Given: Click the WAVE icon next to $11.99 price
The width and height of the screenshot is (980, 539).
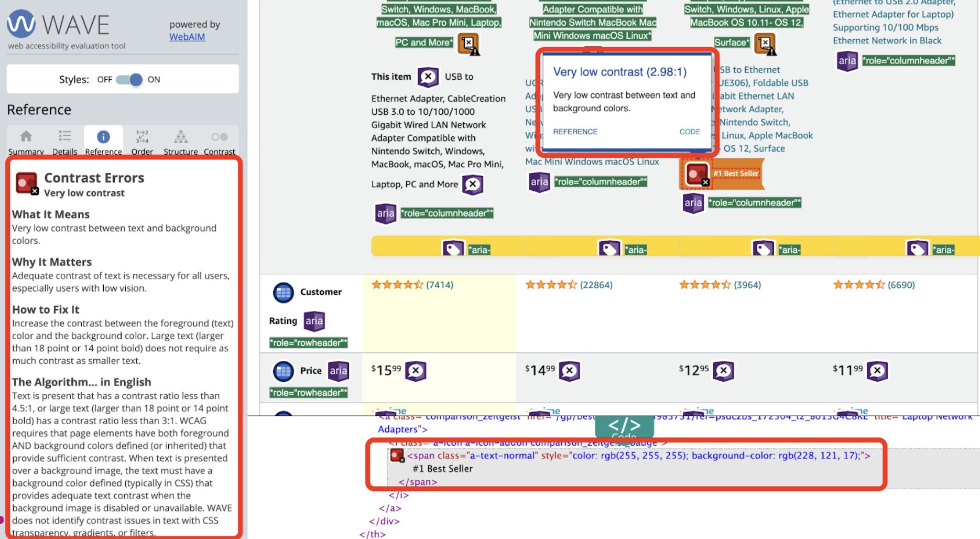Looking at the screenshot, I should click(877, 371).
